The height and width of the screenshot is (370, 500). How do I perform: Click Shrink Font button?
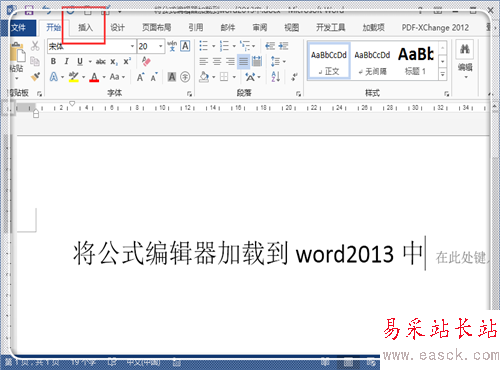(x=154, y=77)
